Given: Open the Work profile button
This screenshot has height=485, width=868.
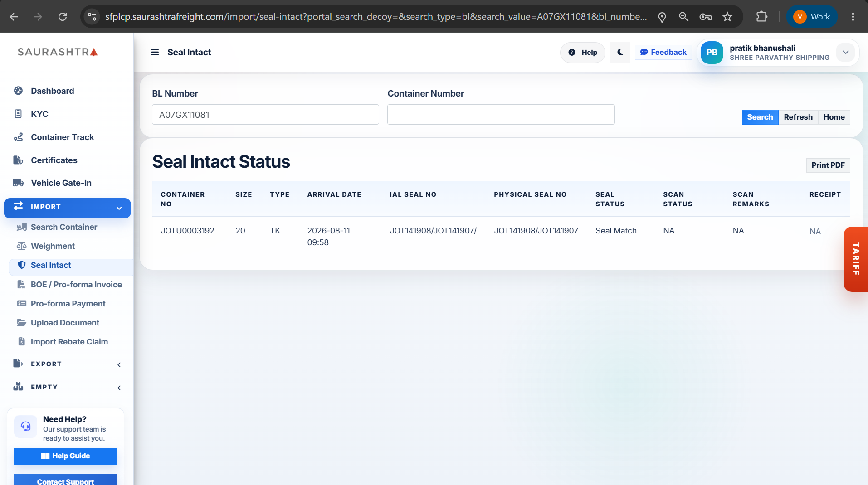Looking at the screenshot, I should coord(812,17).
